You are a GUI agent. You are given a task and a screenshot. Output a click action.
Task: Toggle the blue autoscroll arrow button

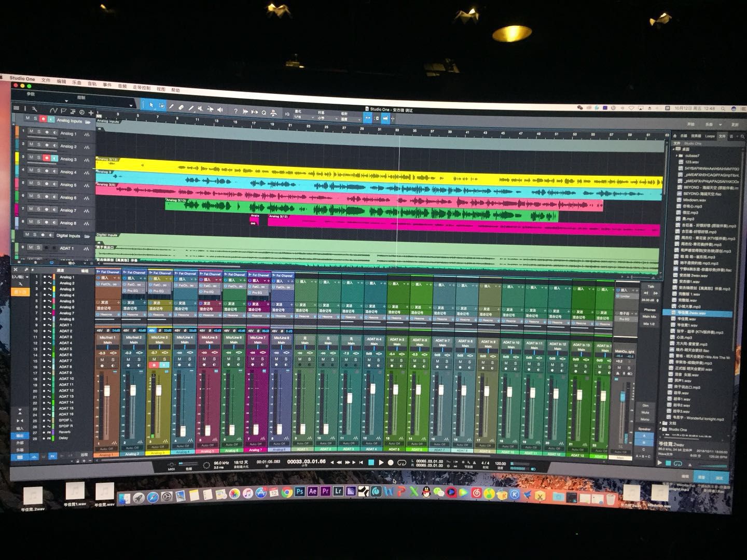click(x=386, y=119)
